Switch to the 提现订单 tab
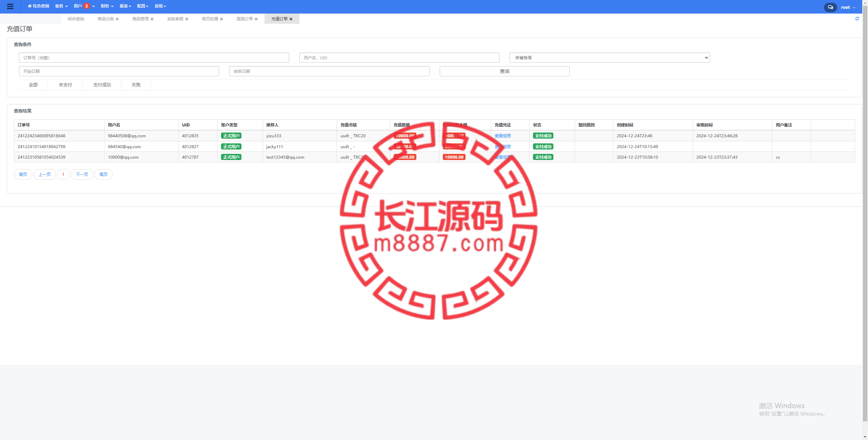Viewport: 868px width, 440px height. coord(245,19)
